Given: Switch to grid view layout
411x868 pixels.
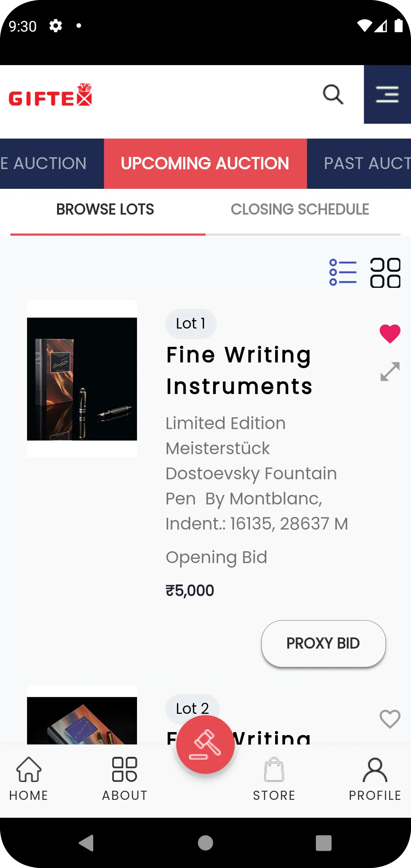Looking at the screenshot, I should (385, 273).
